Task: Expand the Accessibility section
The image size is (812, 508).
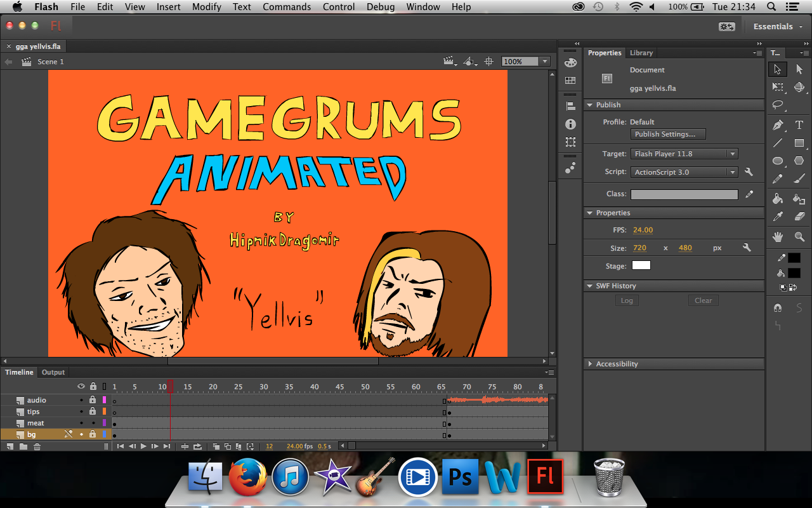Action: pos(590,364)
